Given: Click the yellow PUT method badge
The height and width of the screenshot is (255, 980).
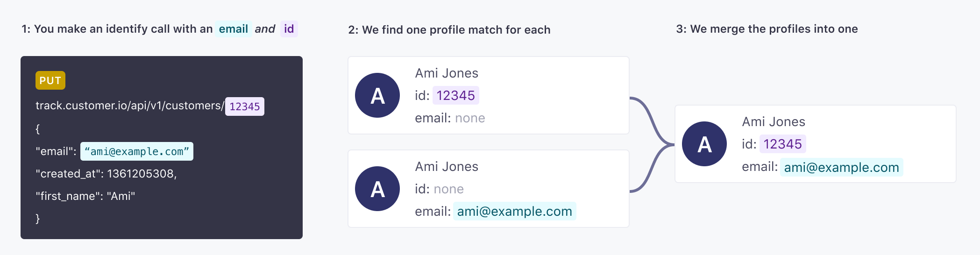Looking at the screenshot, I should 50,80.
